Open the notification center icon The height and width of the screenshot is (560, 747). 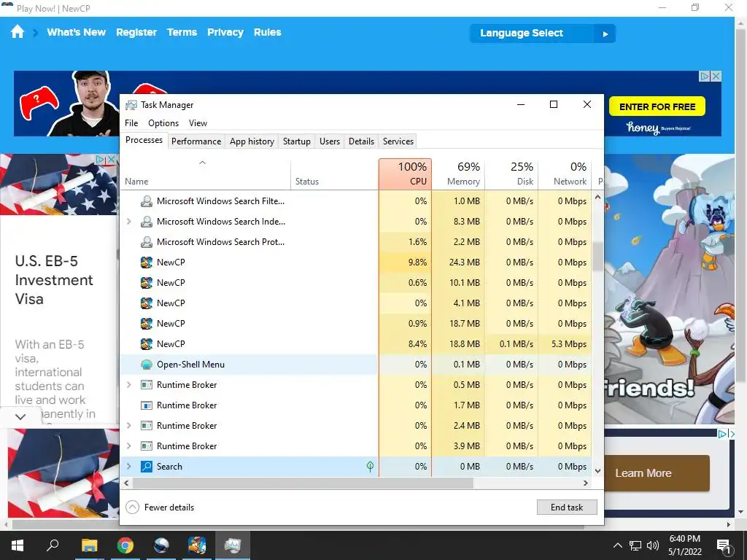(x=724, y=545)
